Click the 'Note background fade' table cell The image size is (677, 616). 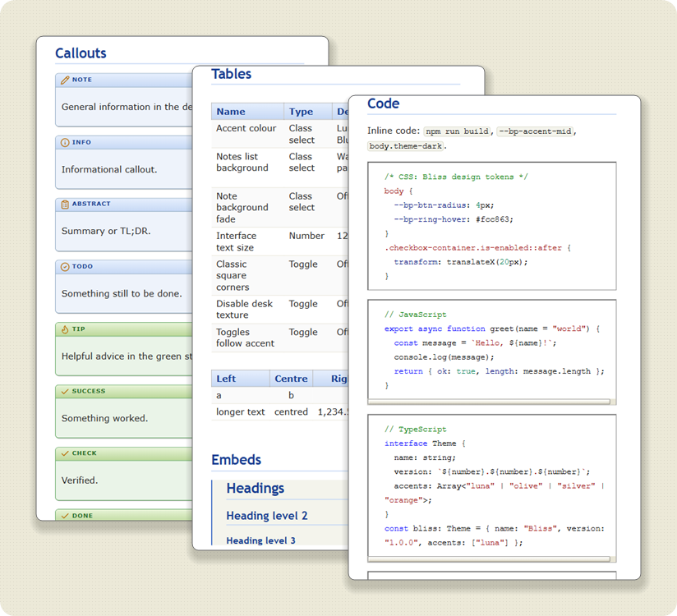[247, 207]
